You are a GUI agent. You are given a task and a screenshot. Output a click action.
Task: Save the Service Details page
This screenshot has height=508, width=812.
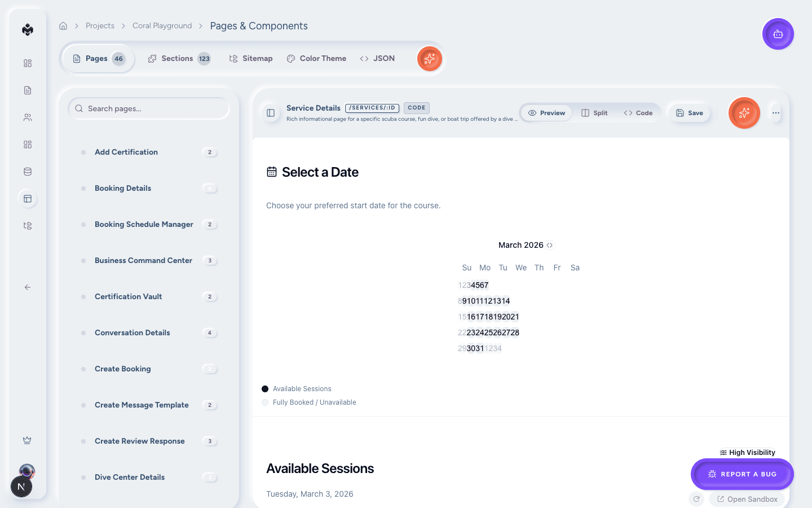click(x=689, y=113)
